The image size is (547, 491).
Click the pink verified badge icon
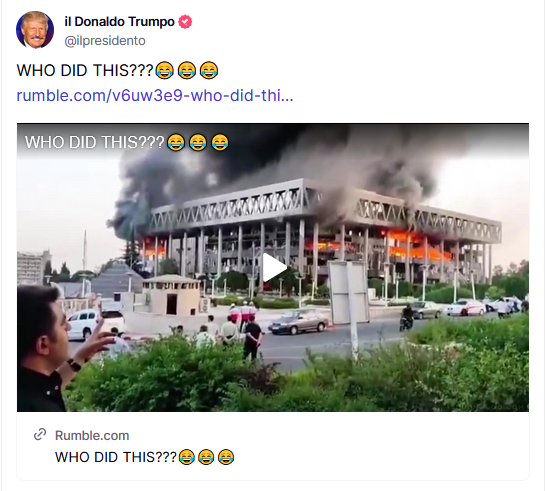point(185,22)
